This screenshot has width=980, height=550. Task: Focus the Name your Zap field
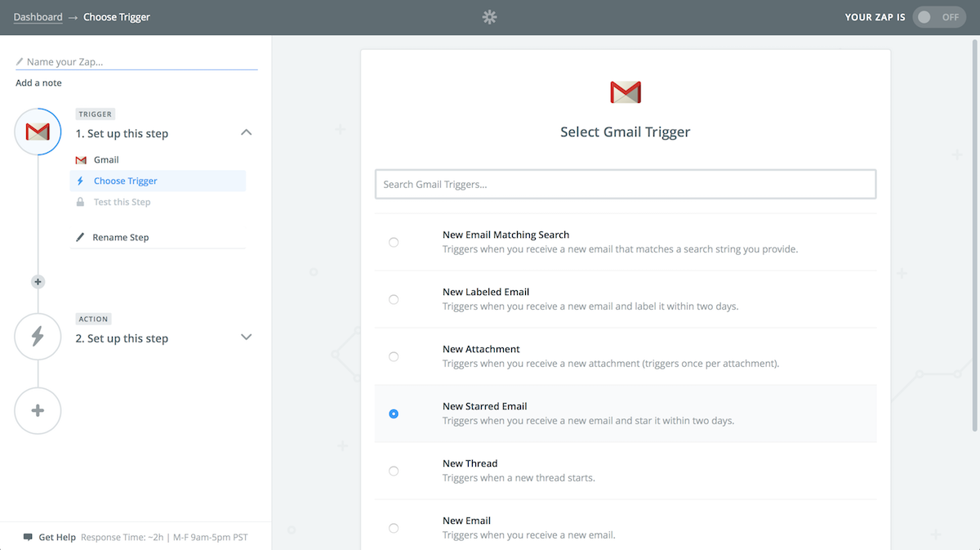point(136,61)
